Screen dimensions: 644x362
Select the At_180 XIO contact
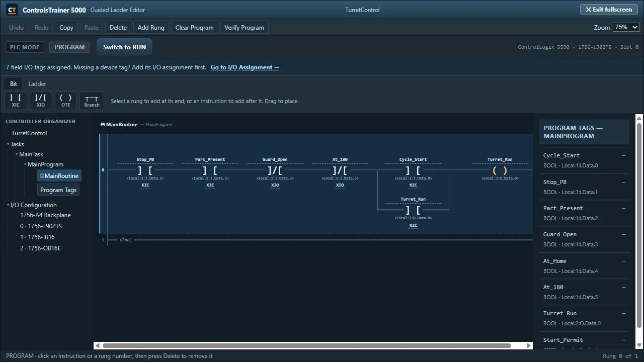point(340,171)
